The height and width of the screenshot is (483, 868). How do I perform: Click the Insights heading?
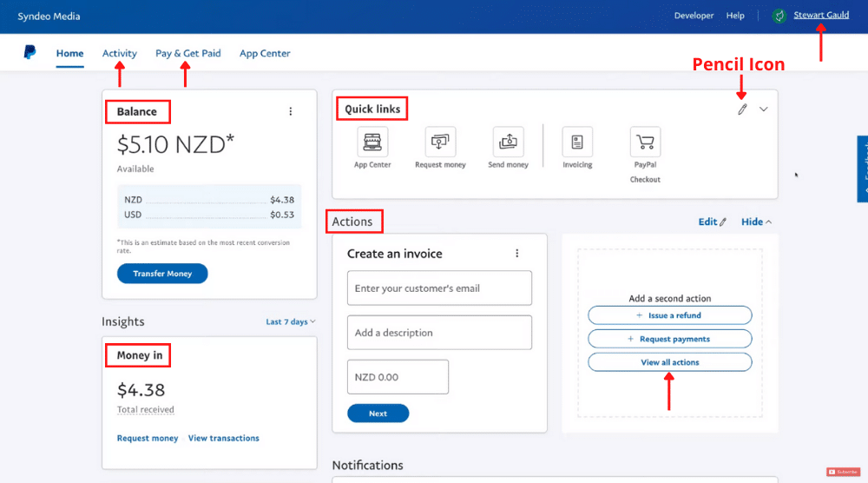123,321
